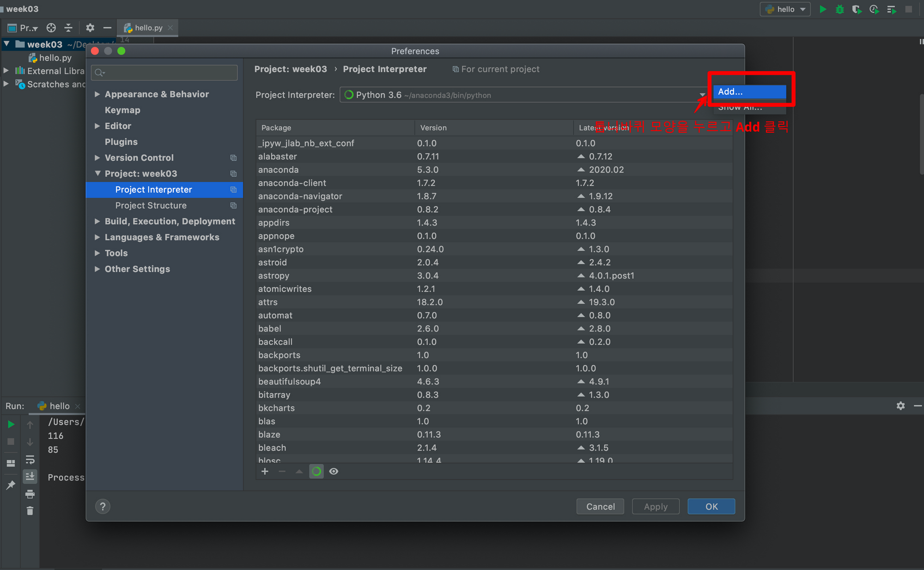Open the hello run configuration dropdown

(x=785, y=9)
